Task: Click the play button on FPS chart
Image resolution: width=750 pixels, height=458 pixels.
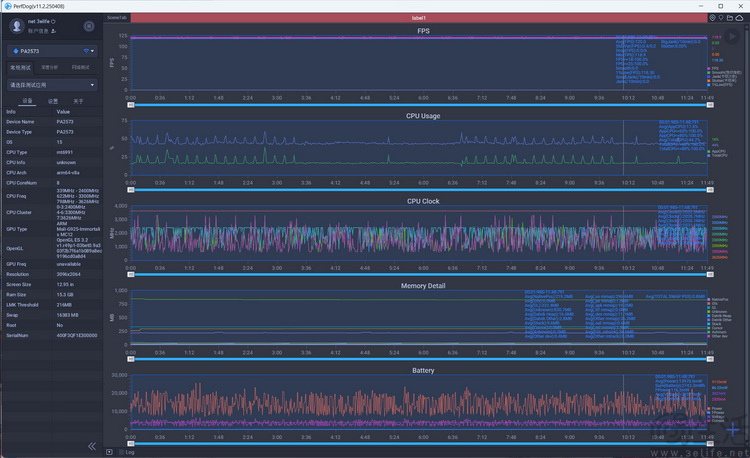Action: [731, 37]
